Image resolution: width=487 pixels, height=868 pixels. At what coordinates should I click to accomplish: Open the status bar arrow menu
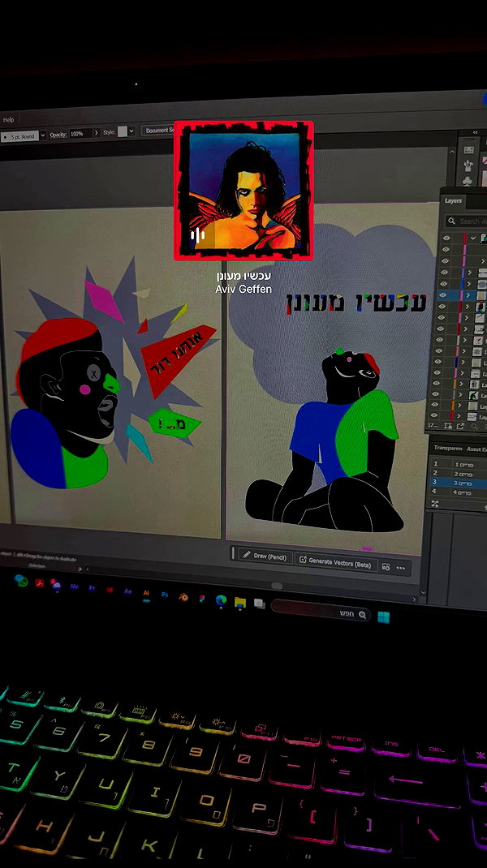point(80,569)
